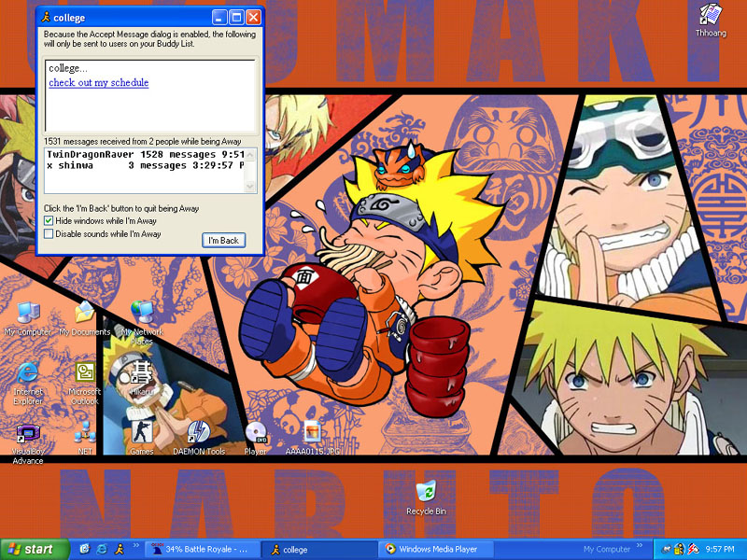Select the TwinDragonRaver 1528 messages row

(146, 154)
